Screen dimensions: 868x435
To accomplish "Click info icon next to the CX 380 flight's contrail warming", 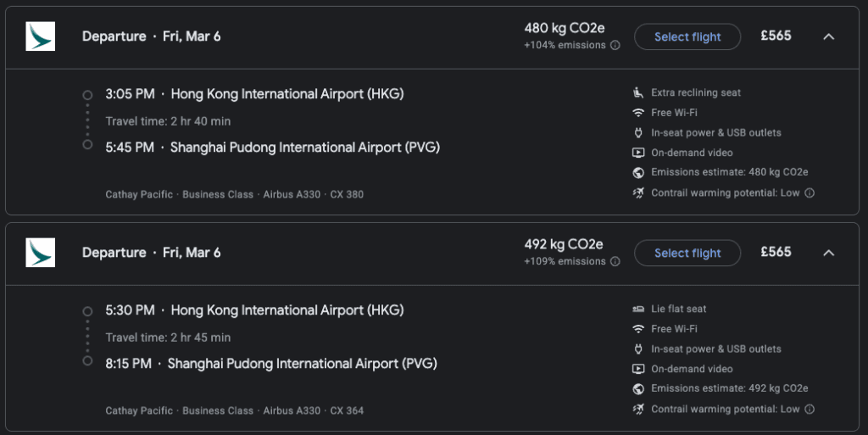I will pos(810,193).
